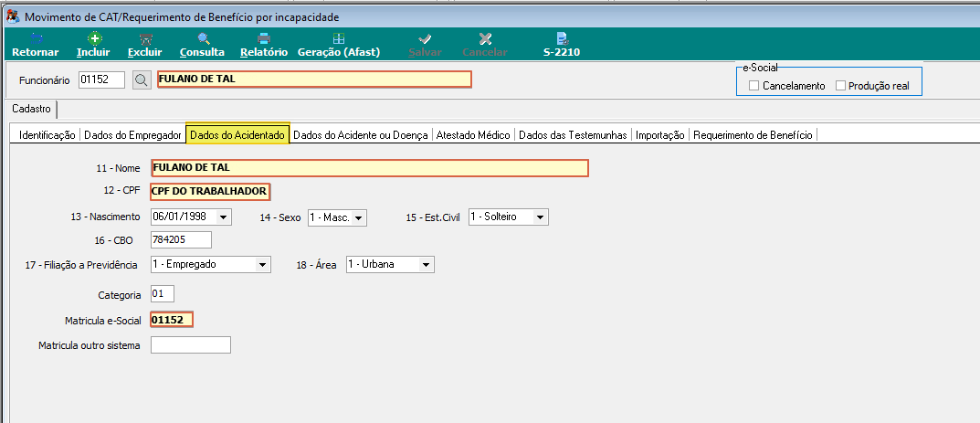This screenshot has height=423, width=980.
Task: Enable the Produção real checkbox
Action: 840,86
